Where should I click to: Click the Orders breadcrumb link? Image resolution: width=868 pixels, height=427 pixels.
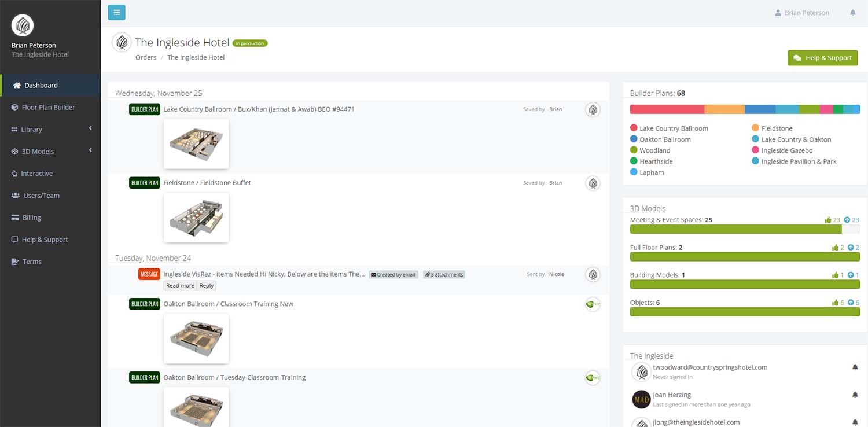click(146, 57)
